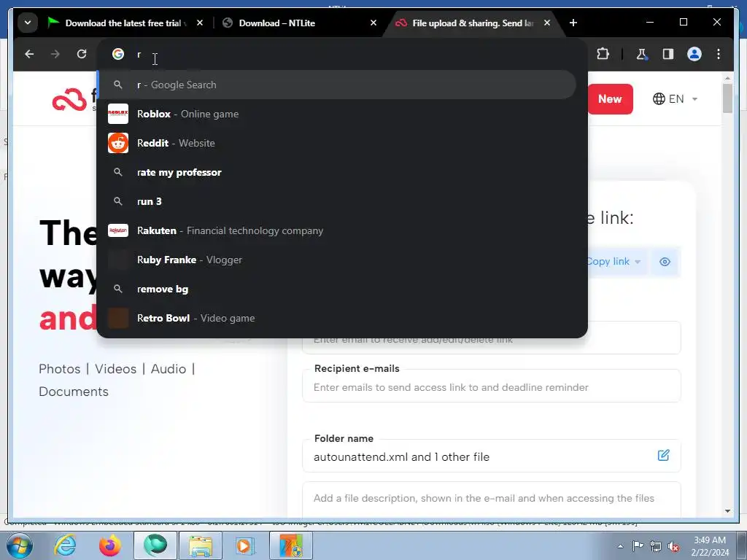Click the Rakuten logo thumbnail
The image size is (747, 560).
click(x=118, y=230)
